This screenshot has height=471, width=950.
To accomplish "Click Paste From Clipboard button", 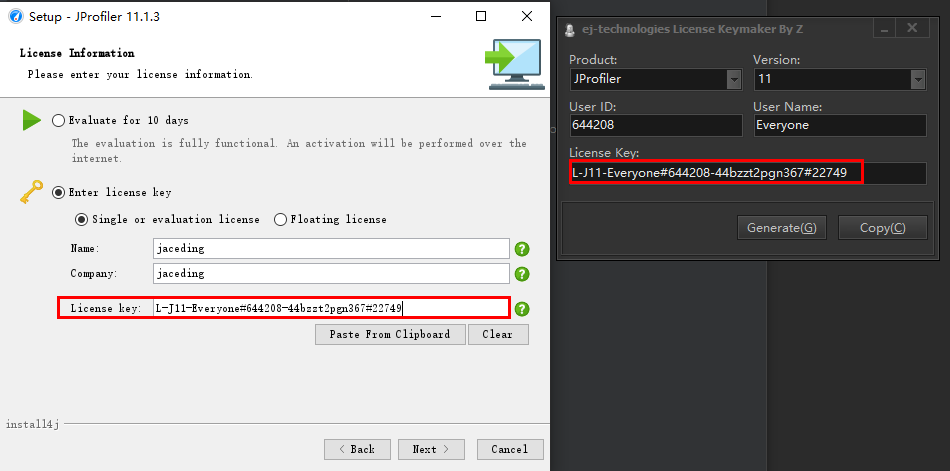I will point(390,334).
